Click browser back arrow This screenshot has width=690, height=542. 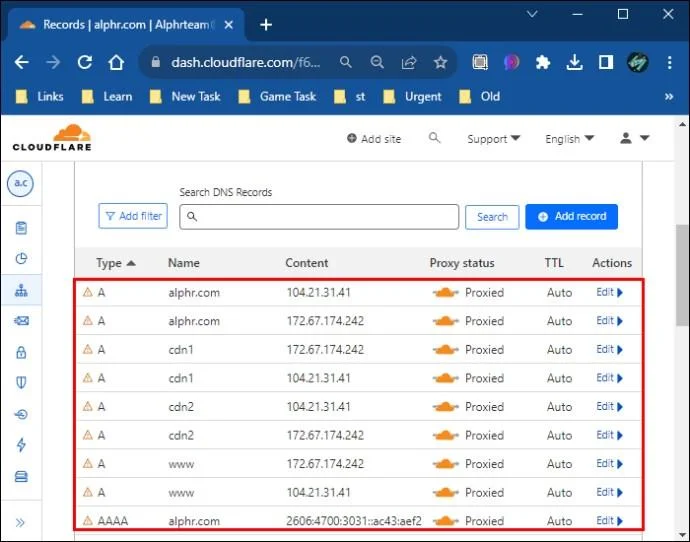(x=22, y=62)
